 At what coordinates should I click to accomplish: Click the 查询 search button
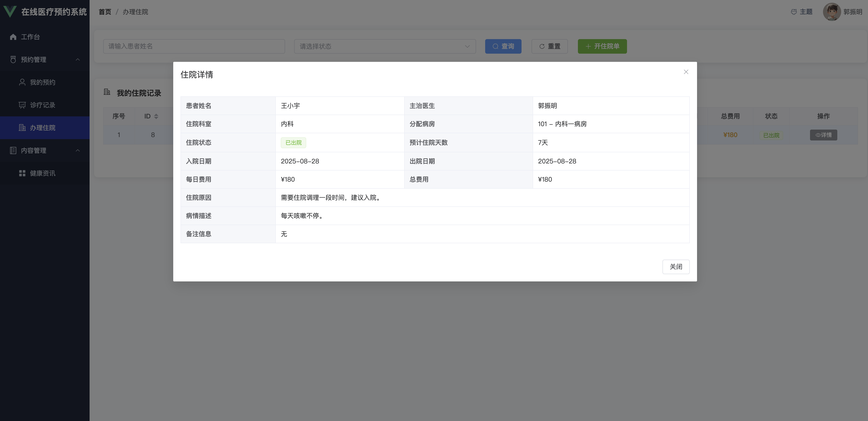(503, 46)
